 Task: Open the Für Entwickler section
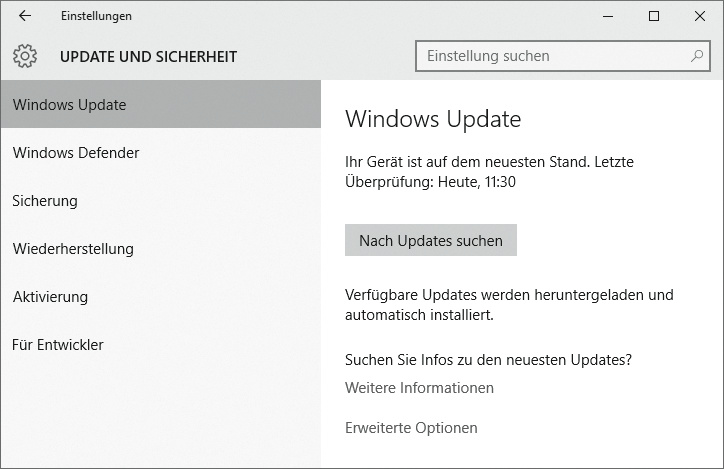(x=58, y=345)
